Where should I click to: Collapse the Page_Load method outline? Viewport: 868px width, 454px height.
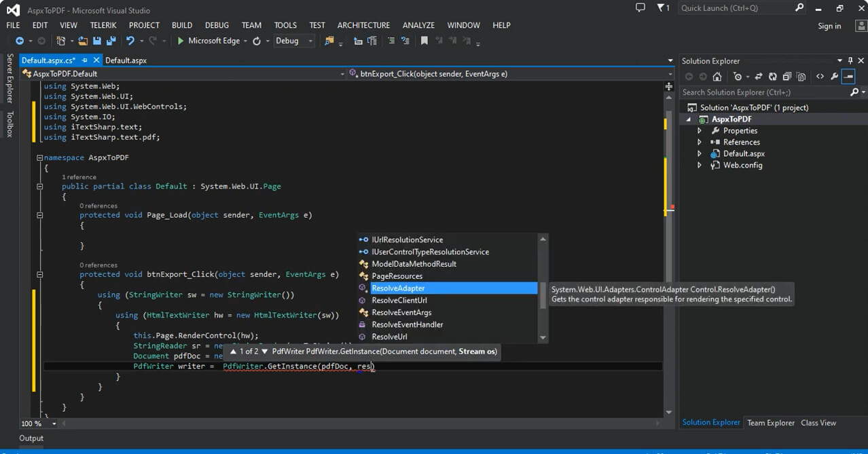(x=40, y=215)
